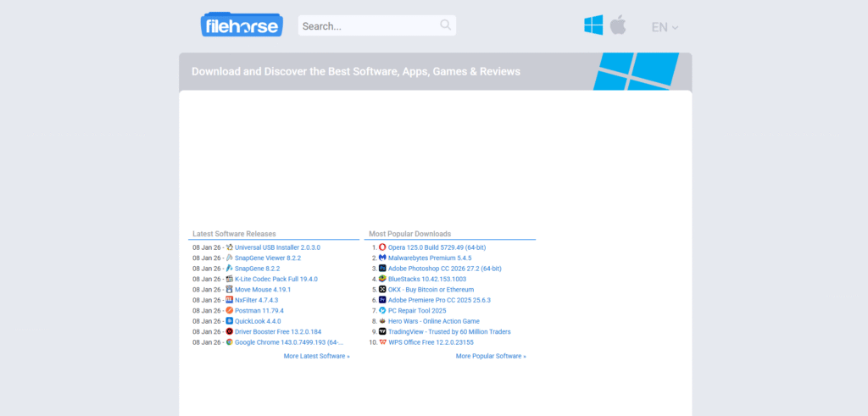Image resolution: width=868 pixels, height=416 pixels.
Task: Click the QuickLook icon
Action: (229, 321)
